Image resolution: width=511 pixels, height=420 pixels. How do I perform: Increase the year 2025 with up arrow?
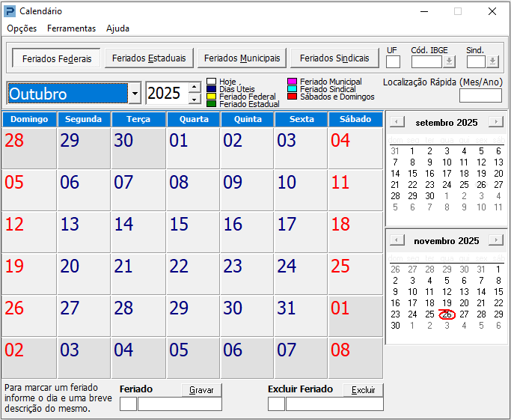point(195,87)
